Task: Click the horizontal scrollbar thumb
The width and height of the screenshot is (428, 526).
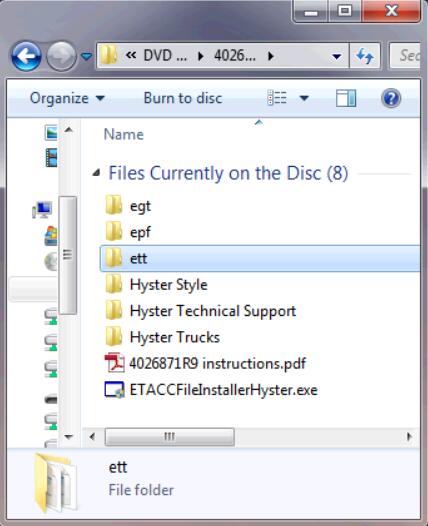Action: pyautogui.click(x=169, y=437)
